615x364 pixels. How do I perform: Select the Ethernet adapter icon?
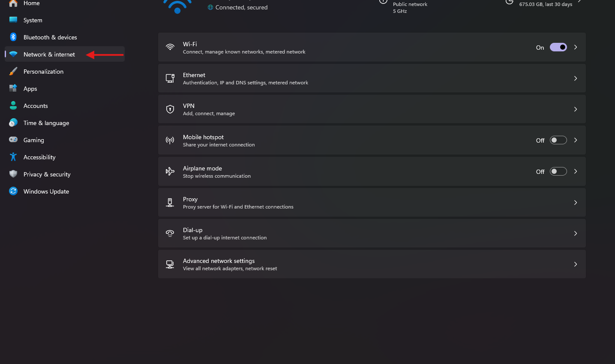pyautogui.click(x=170, y=78)
